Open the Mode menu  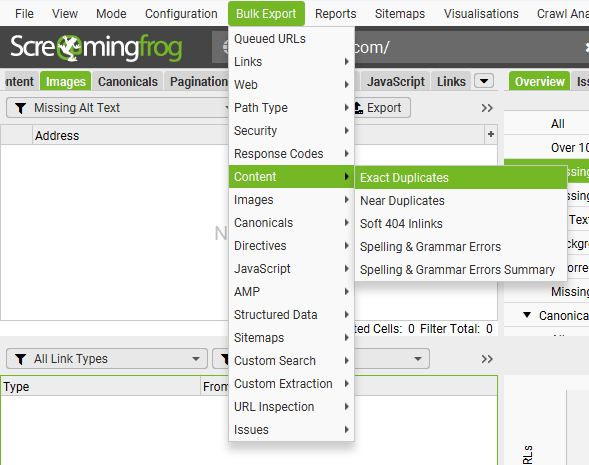111,14
